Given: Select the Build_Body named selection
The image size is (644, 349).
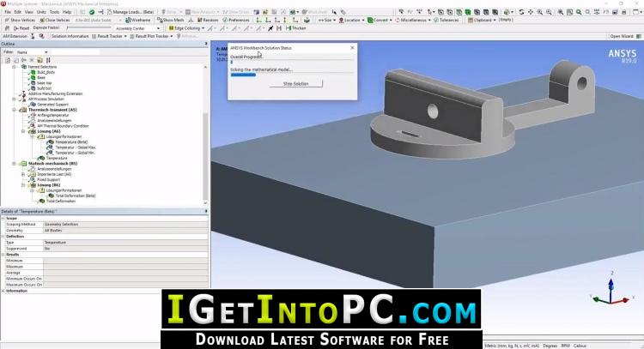Looking at the screenshot, I should click(46, 72).
